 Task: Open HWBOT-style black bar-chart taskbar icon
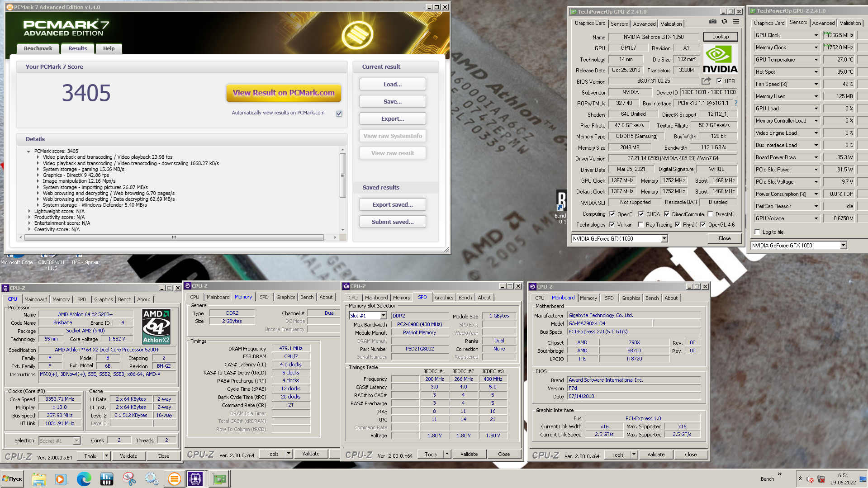(107, 479)
